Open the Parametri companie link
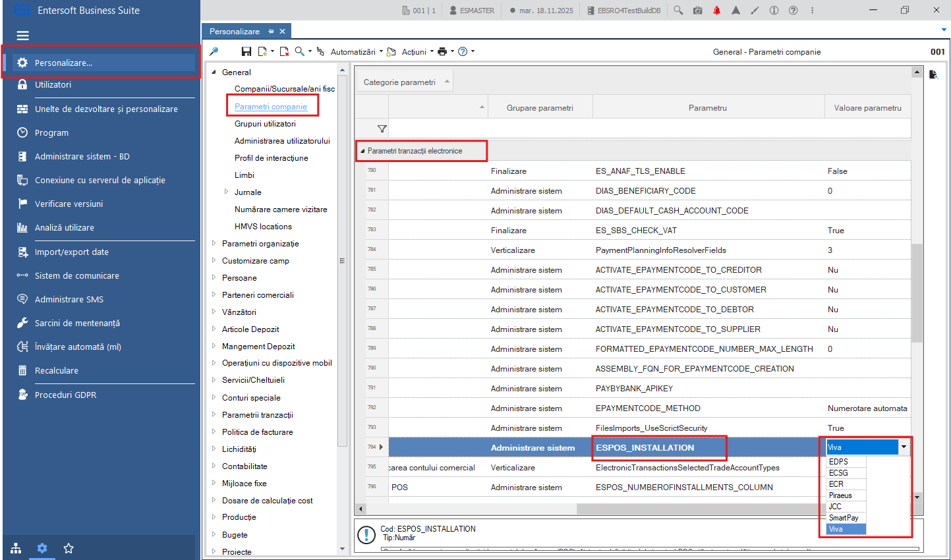951x560 pixels. (x=271, y=106)
